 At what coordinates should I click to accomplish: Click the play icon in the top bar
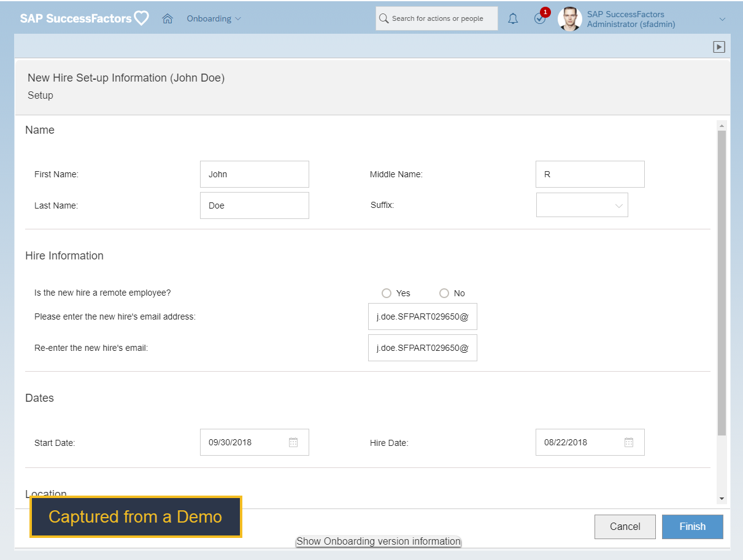pyautogui.click(x=719, y=47)
